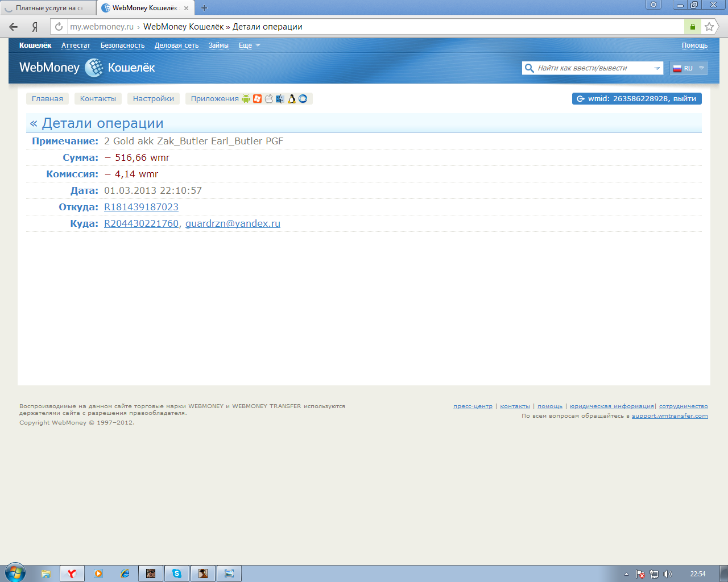728x582 pixels.
Task: Open the blue ring app icon after Linux
Action: pos(303,99)
